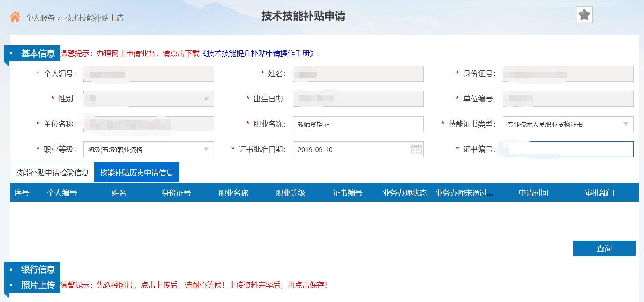The height and width of the screenshot is (302, 644).
Task: Open the certificate approval date calendar icon
Action: [416, 149]
